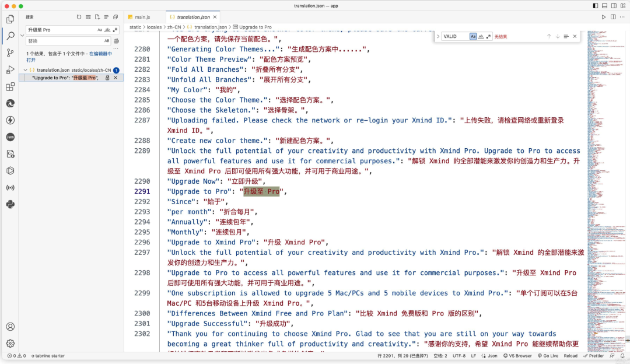This screenshot has height=364, width=630.
Task: Open the editor More Actions menu
Action: [x=622, y=17]
